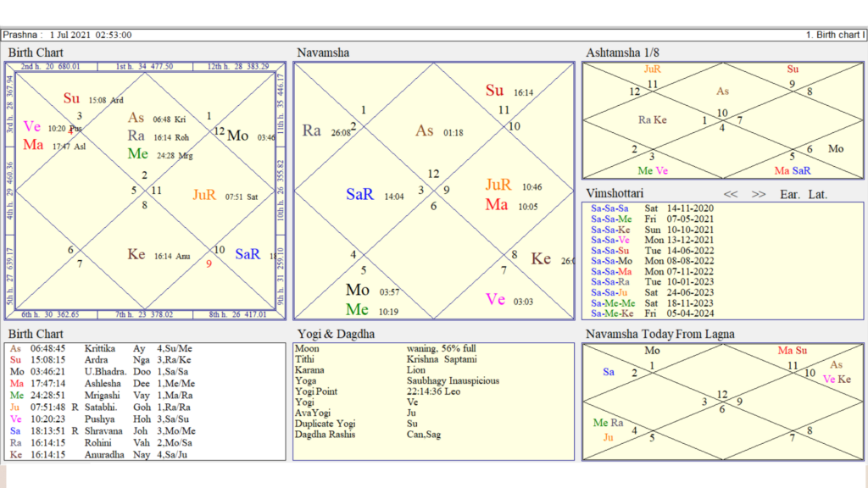Choose the Sa-Sa-Ju 24-06-2023 dasha row
The width and height of the screenshot is (868, 488).
pyautogui.click(x=652, y=292)
